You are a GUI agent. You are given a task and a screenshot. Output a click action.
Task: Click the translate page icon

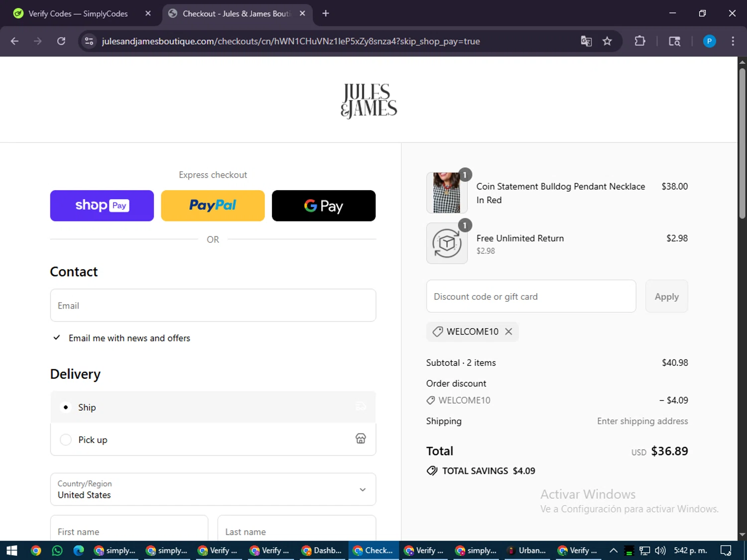click(586, 41)
